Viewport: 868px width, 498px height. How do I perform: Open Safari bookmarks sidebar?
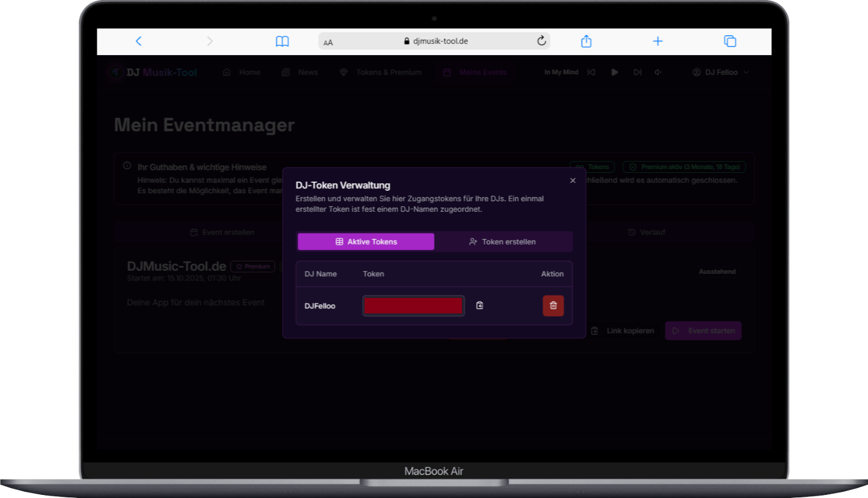282,41
